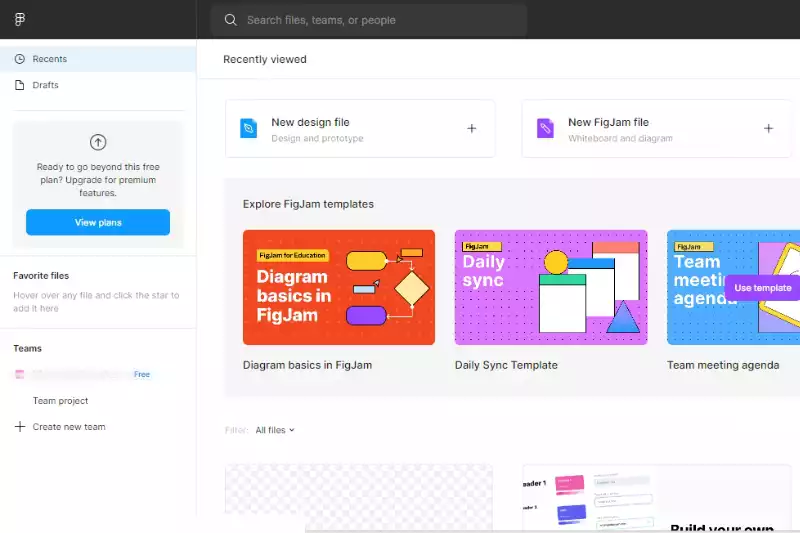
Task: Click the Figma logo icon
Action: [x=20, y=19]
